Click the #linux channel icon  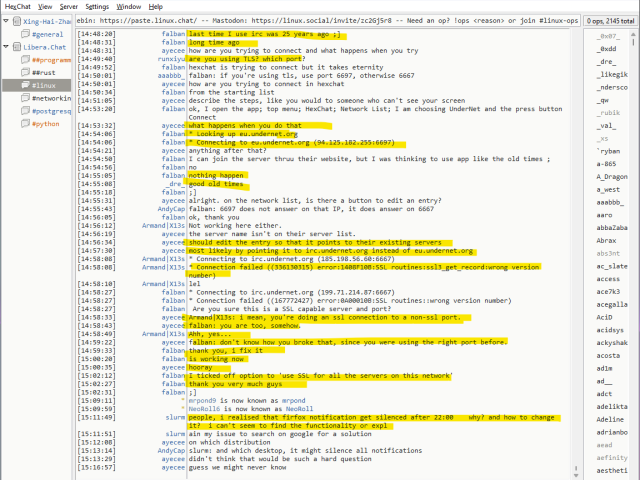25,85
